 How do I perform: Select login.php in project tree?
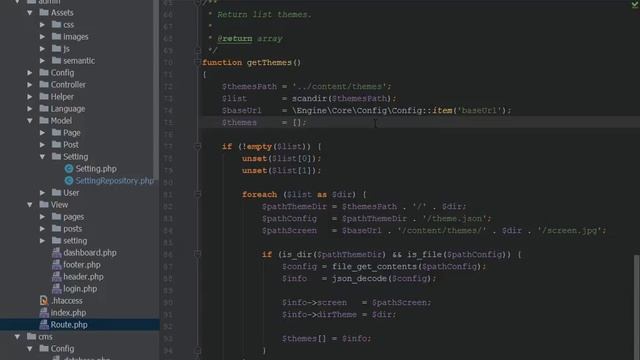(80, 289)
